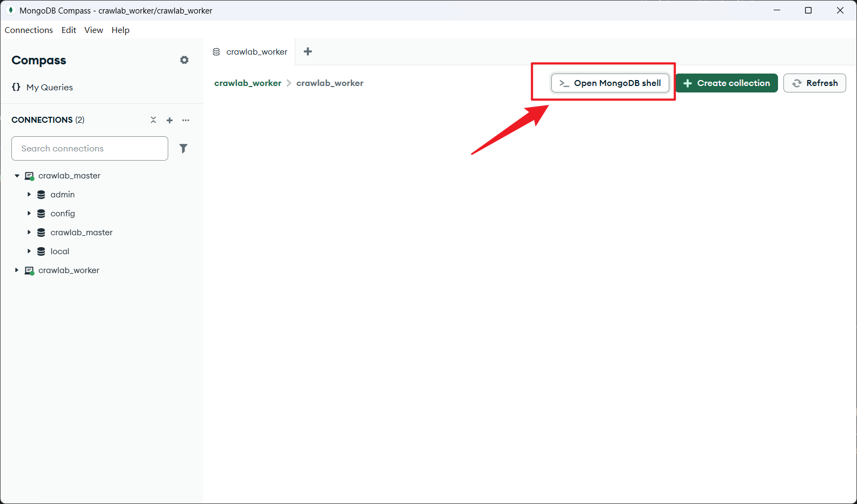Open the Connections menu
Screen dimensions: 857x504
[29, 30]
